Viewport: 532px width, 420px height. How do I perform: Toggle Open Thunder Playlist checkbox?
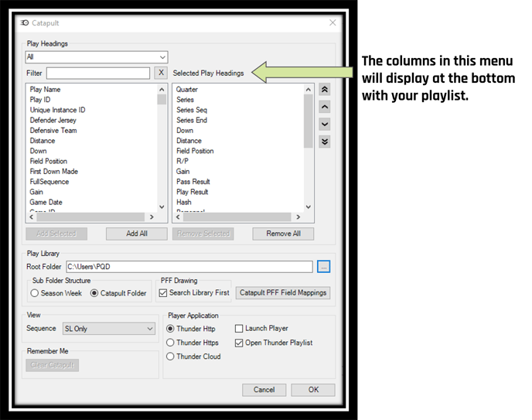pos(274,343)
